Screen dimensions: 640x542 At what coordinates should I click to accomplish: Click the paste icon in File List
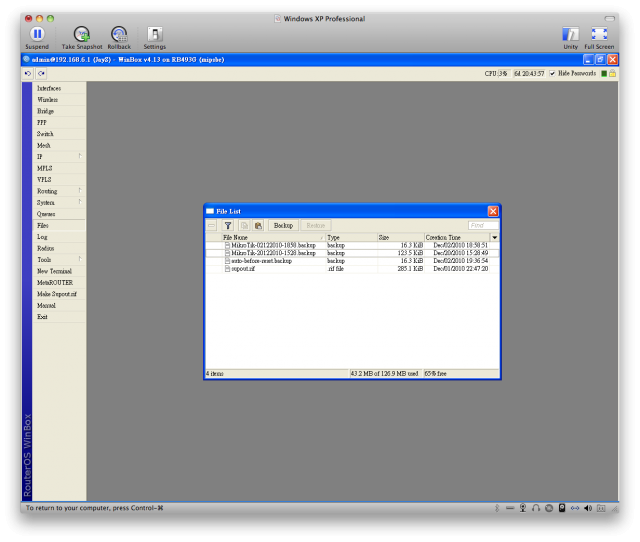point(258,225)
